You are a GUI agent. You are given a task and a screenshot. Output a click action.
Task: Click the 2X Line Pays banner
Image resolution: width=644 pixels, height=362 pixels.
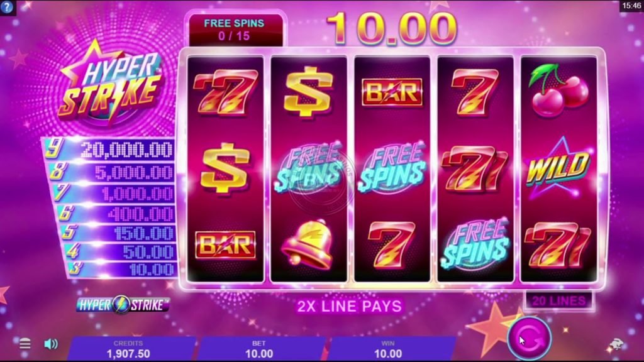coord(350,306)
